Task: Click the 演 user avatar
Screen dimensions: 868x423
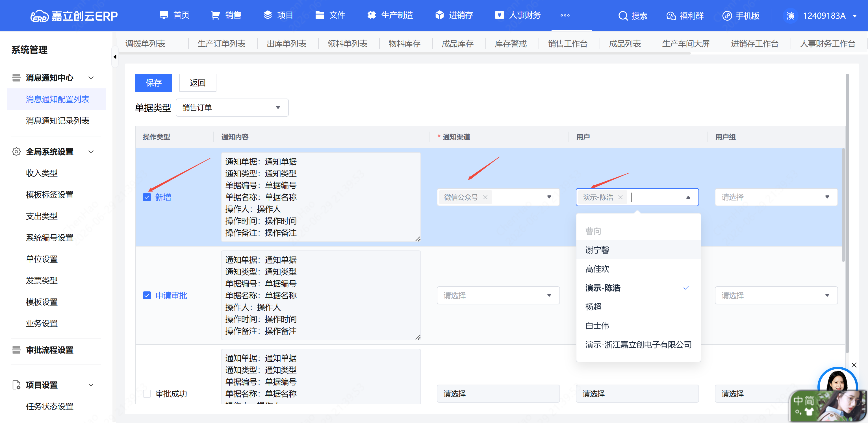Action: 791,16
